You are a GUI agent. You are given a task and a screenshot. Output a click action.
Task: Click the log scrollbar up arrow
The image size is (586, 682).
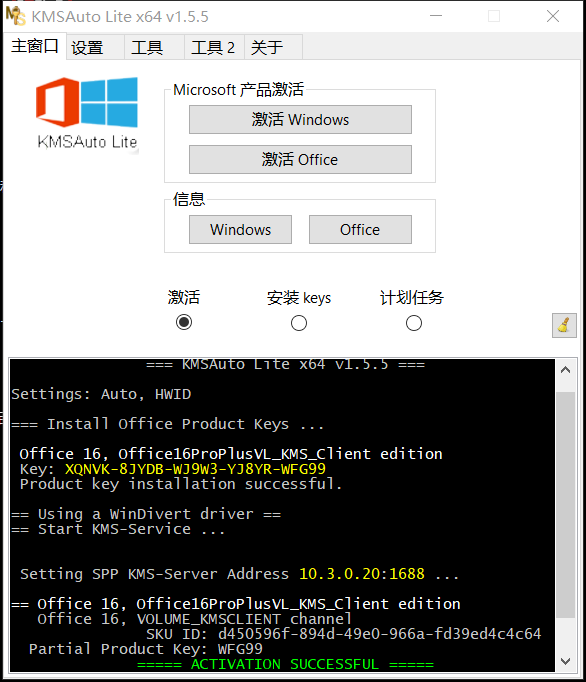(566, 370)
